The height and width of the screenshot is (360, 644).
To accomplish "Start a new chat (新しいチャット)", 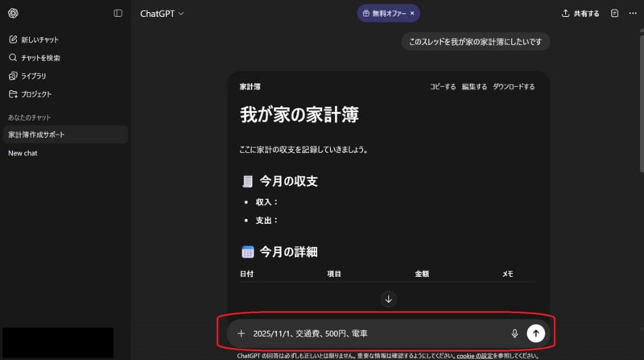I will (33, 39).
